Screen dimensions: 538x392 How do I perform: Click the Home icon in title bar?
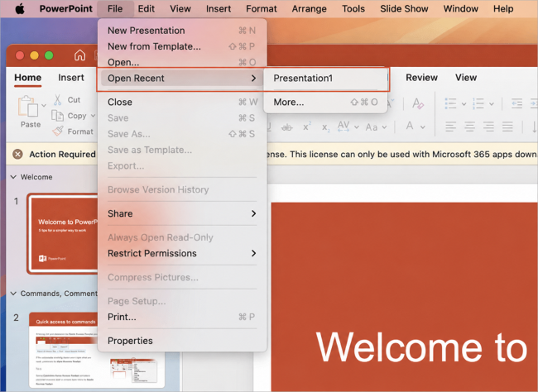pos(79,55)
